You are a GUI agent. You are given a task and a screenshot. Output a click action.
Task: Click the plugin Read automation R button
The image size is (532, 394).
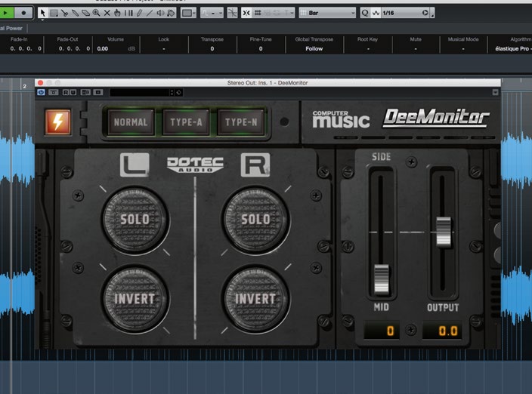[66, 92]
